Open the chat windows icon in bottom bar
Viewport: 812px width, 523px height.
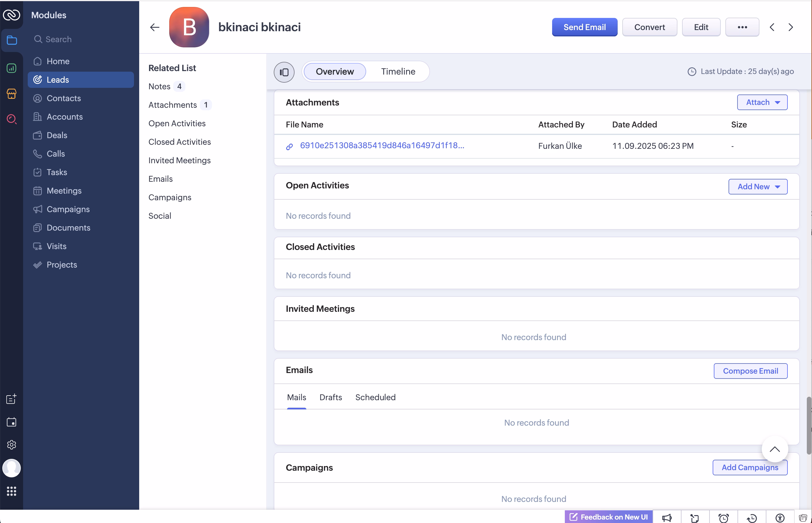[x=803, y=518]
